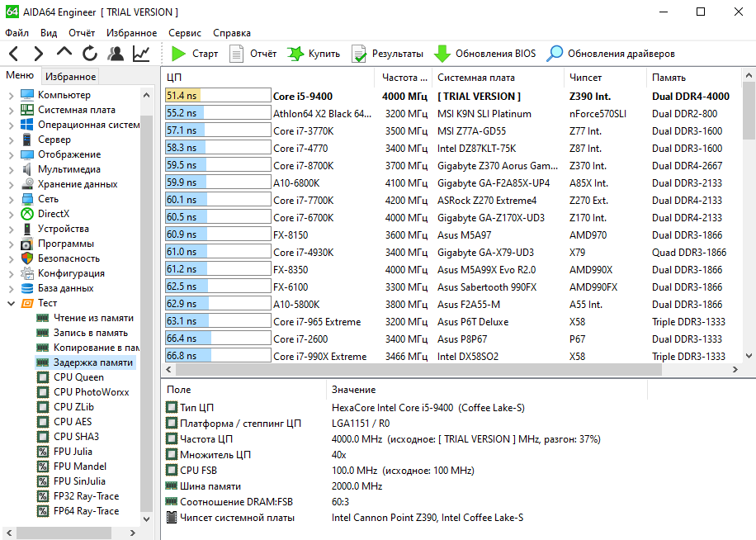Click the Отчёт document icon
The image size is (756, 540).
[236, 54]
